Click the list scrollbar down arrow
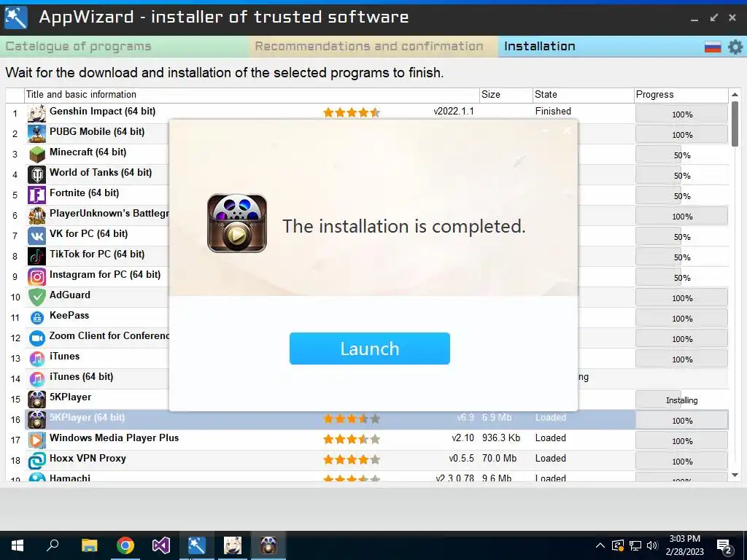 735,475
